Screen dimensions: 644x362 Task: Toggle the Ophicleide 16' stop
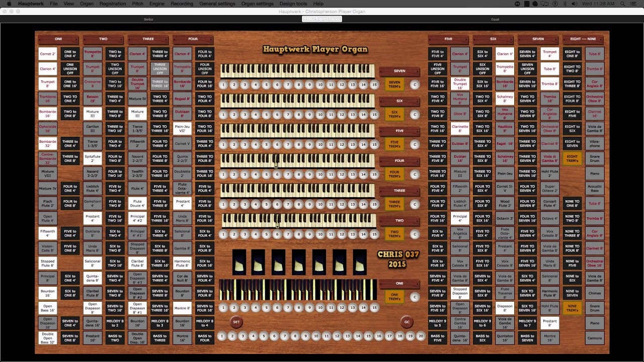click(x=48, y=129)
